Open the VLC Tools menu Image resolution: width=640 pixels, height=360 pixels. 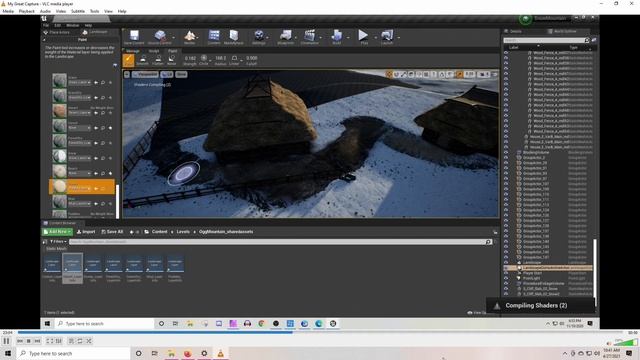(x=94, y=11)
